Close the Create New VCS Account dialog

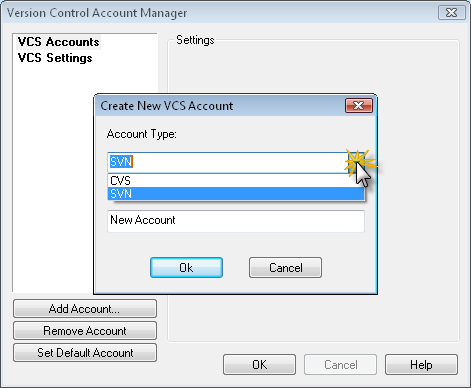pyautogui.click(x=359, y=106)
